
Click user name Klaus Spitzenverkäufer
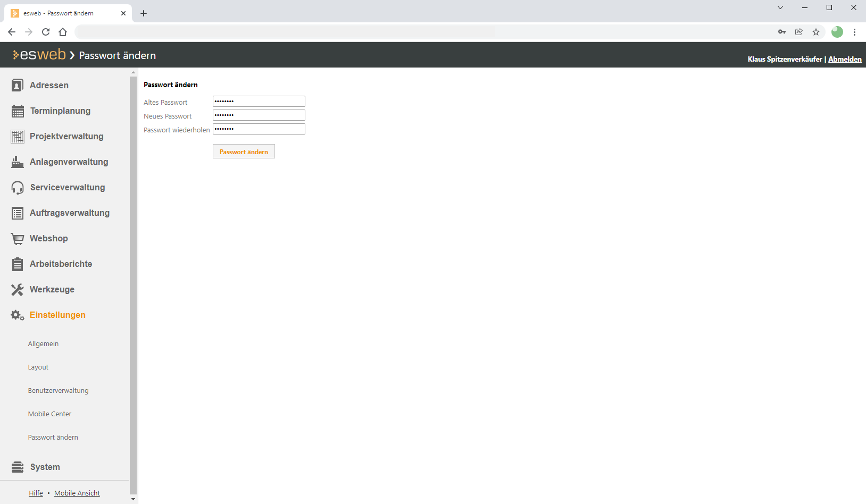click(785, 59)
